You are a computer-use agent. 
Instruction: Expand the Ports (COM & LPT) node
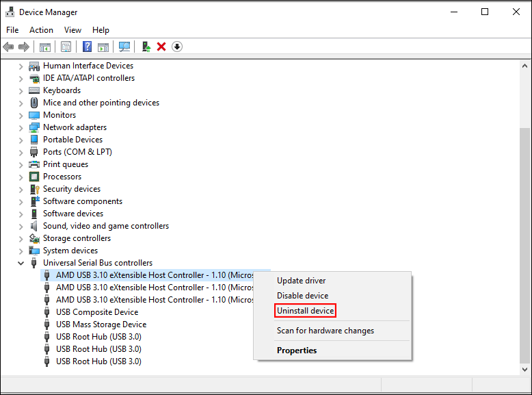[x=21, y=153]
